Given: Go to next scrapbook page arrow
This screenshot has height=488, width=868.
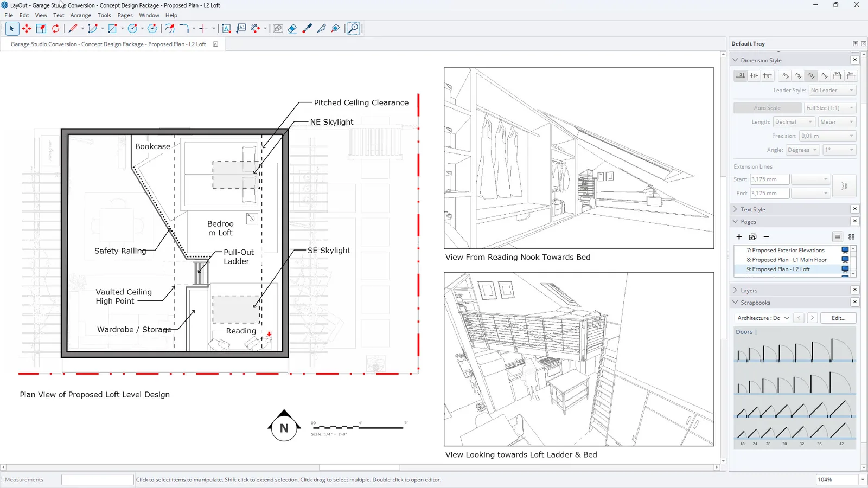Looking at the screenshot, I should tap(812, 318).
